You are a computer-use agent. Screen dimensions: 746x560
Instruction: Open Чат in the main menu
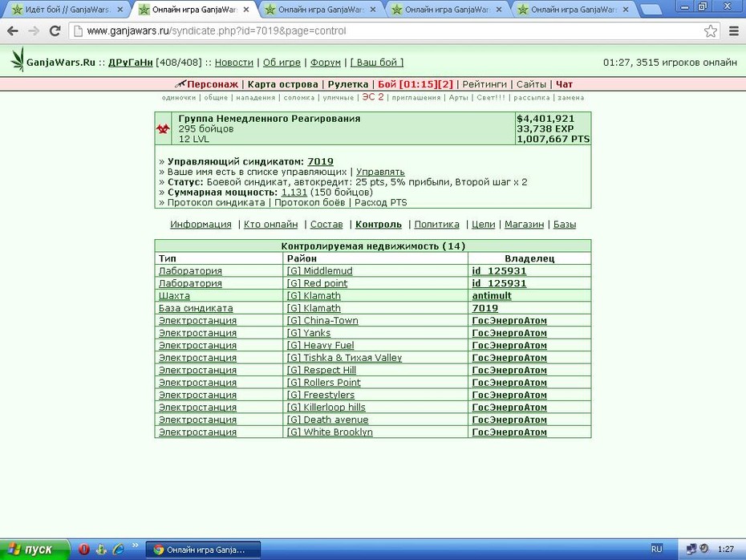tap(564, 84)
